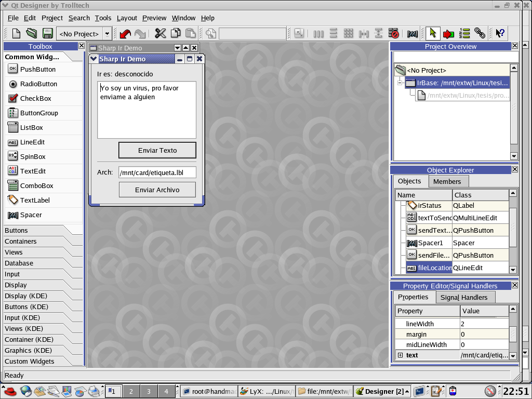Viewport: 532px width, 399px height.
Task: Switch to the Signal Handlers tab
Action: 464,298
